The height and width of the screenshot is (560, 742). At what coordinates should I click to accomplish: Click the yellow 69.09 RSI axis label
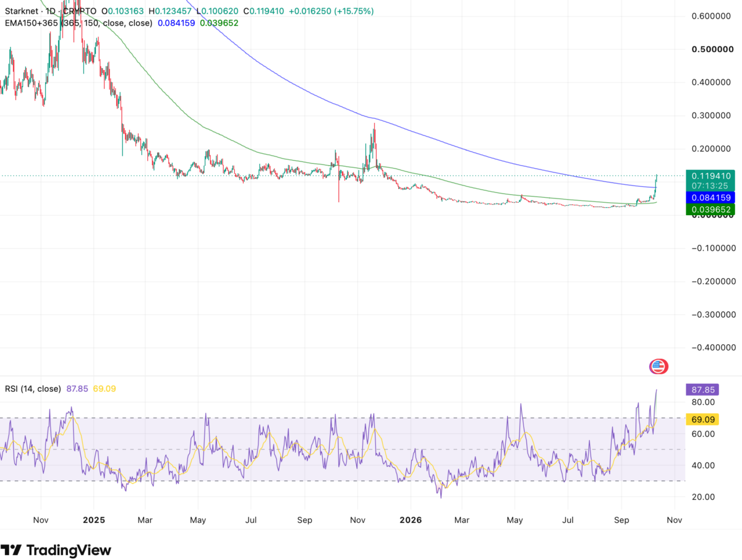coord(704,420)
